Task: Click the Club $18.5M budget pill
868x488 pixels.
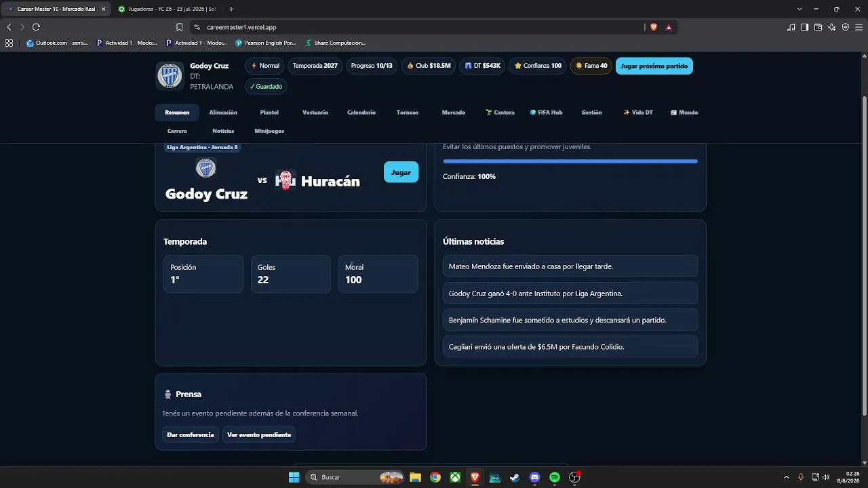Action: [429, 66]
